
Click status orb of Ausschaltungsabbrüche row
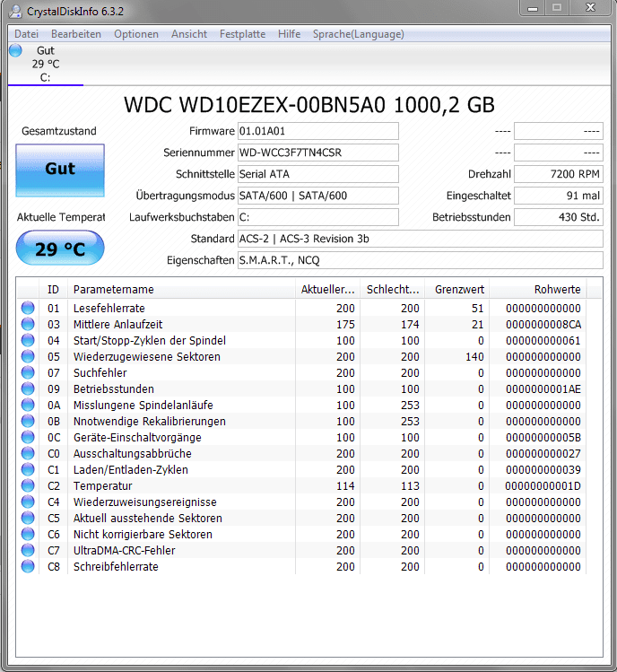tap(28, 453)
